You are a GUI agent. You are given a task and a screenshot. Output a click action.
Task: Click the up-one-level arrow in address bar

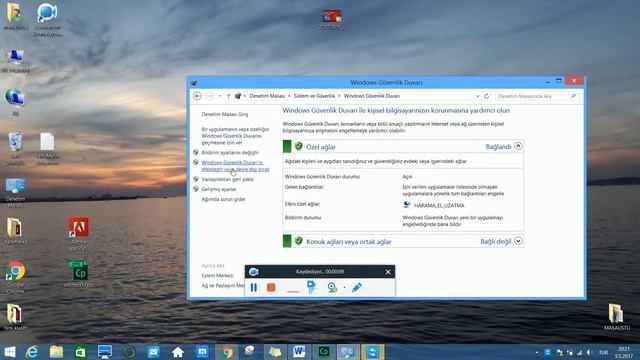point(229,96)
